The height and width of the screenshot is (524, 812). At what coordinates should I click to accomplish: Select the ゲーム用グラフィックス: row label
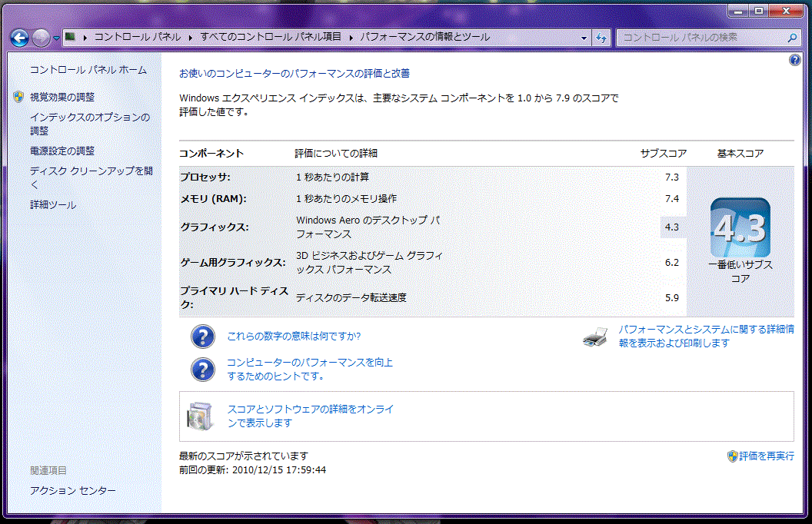point(232,262)
